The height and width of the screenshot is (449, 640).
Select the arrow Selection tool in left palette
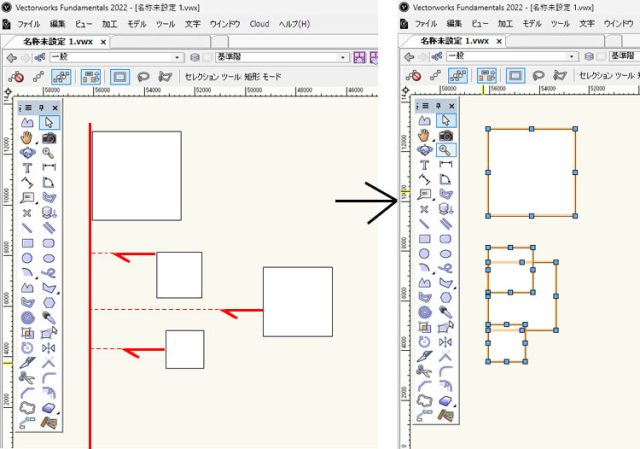tap(49, 122)
